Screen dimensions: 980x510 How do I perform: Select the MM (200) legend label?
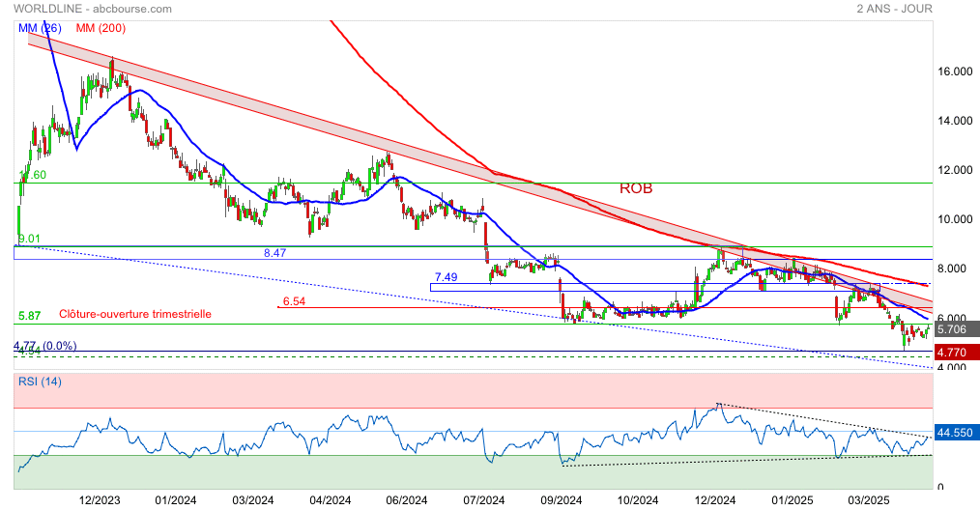[x=101, y=28]
